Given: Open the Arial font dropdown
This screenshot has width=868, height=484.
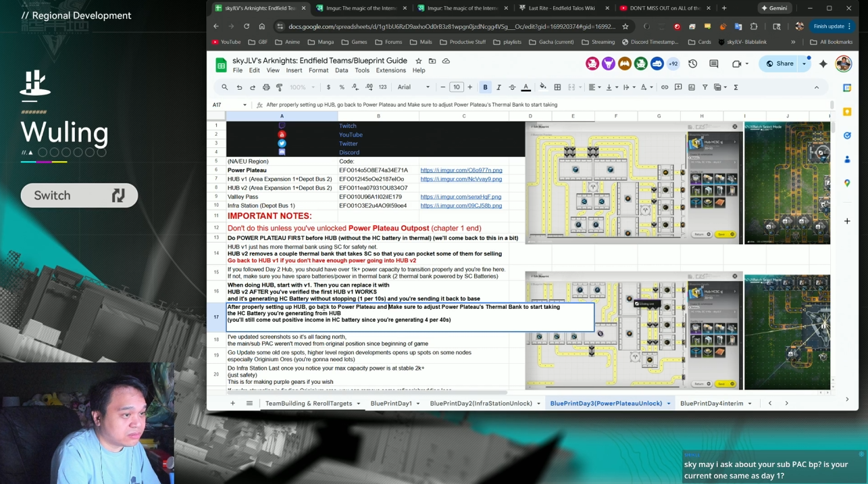Looking at the screenshot, I should pos(413,87).
